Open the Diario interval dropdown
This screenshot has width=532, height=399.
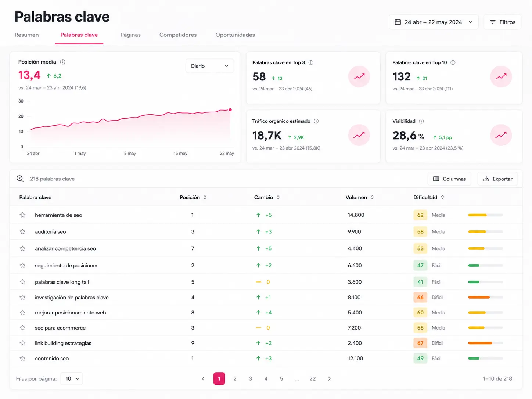click(210, 66)
